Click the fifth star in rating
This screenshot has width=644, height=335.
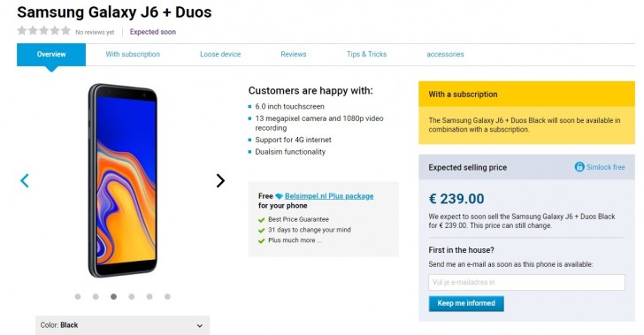coord(65,30)
